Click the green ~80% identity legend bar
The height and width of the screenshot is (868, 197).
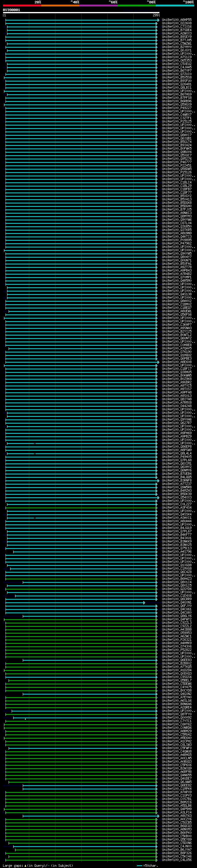click(136, 6)
